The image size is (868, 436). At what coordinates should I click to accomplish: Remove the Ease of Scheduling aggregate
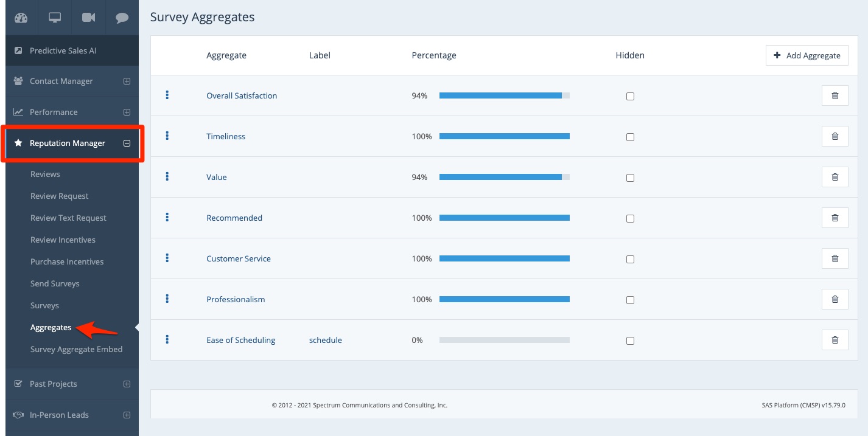[x=835, y=340]
